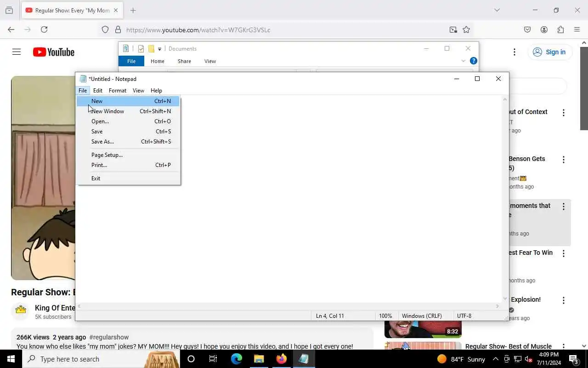
Task: Click Explorer help question mark icon
Action: pos(474,61)
